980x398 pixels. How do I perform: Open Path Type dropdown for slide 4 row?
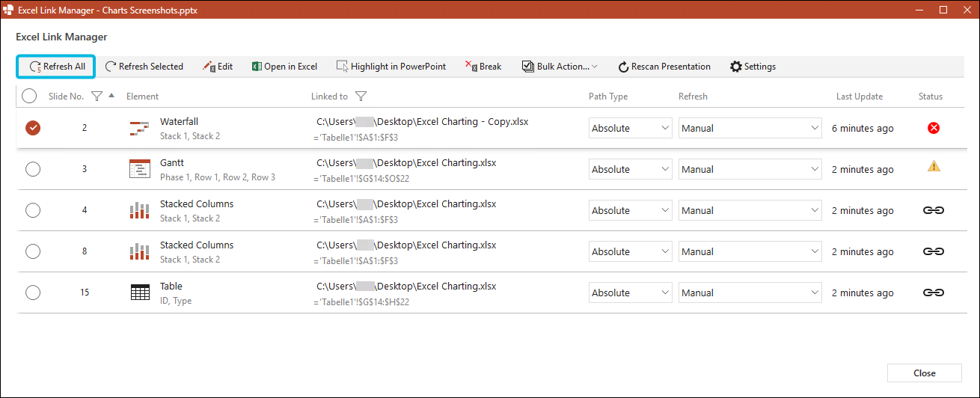(x=631, y=210)
